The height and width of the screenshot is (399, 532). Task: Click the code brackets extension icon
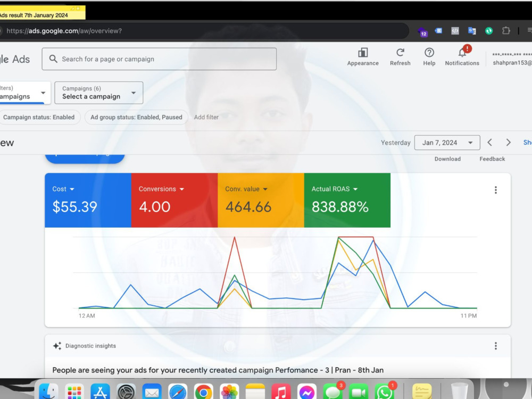pyautogui.click(x=455, y=31)
